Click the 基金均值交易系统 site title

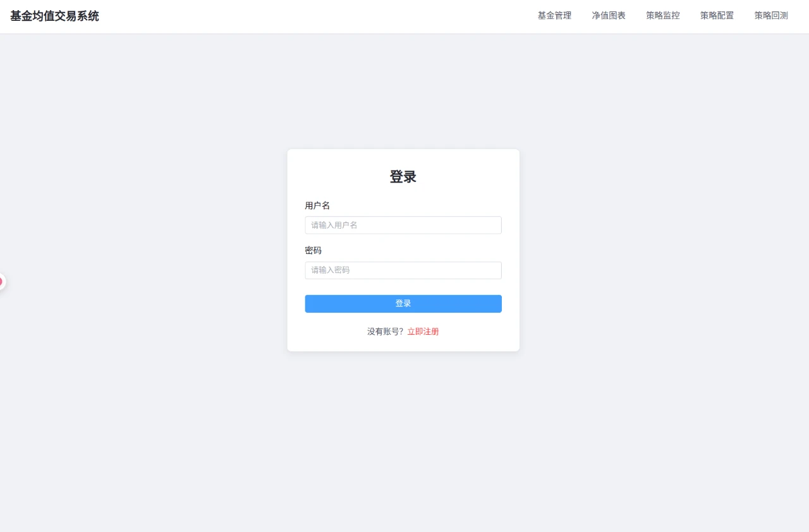click(x=54, y=16)
